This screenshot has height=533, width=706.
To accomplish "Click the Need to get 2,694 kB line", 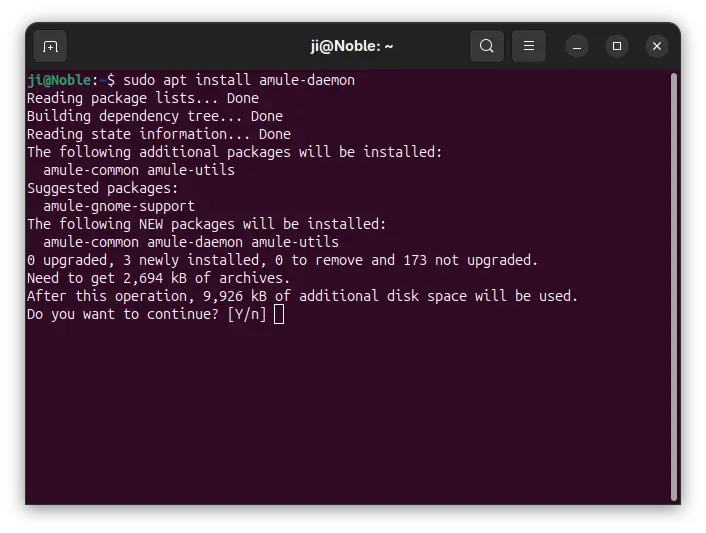I will [158, 278].
